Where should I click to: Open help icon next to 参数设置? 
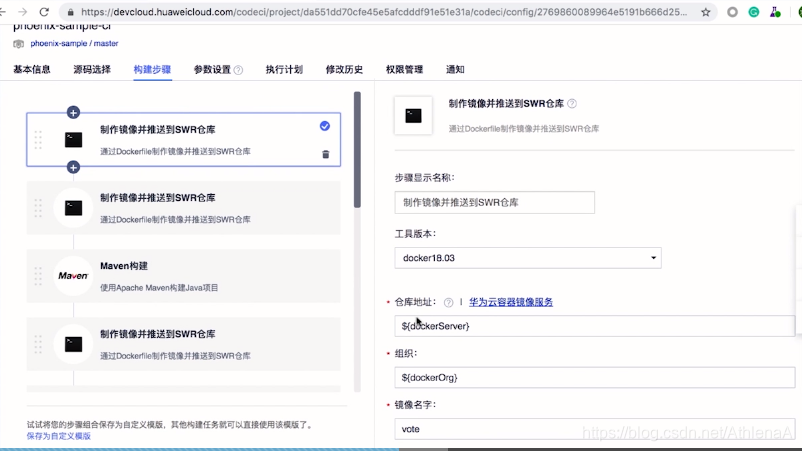tap(238, 70)
